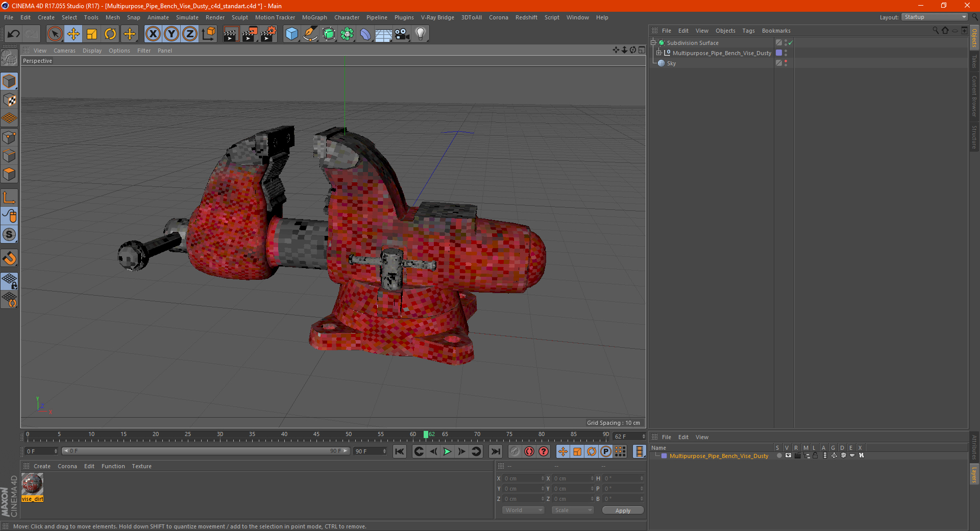
Task: Go to start of animation
Action: [400, 451]
